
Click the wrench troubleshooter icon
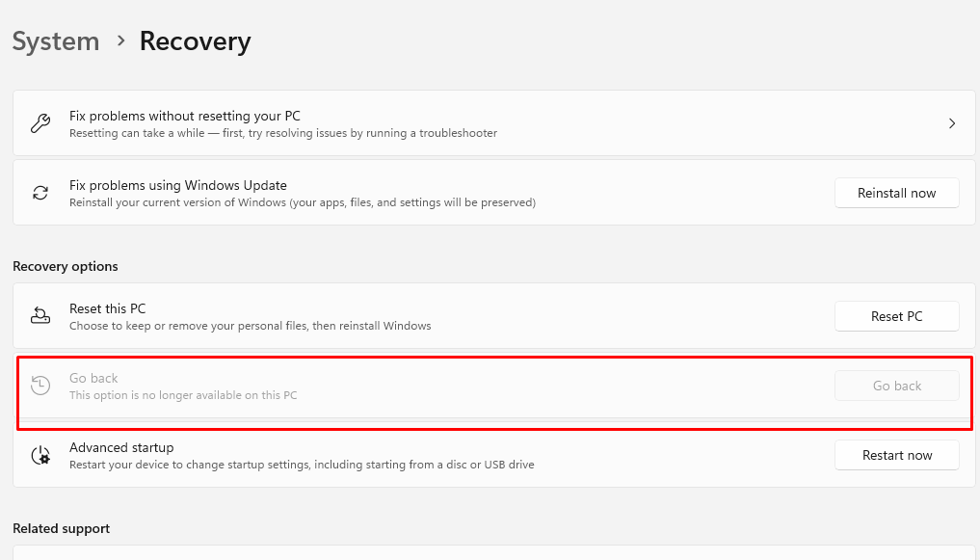(x=40, y=123)
